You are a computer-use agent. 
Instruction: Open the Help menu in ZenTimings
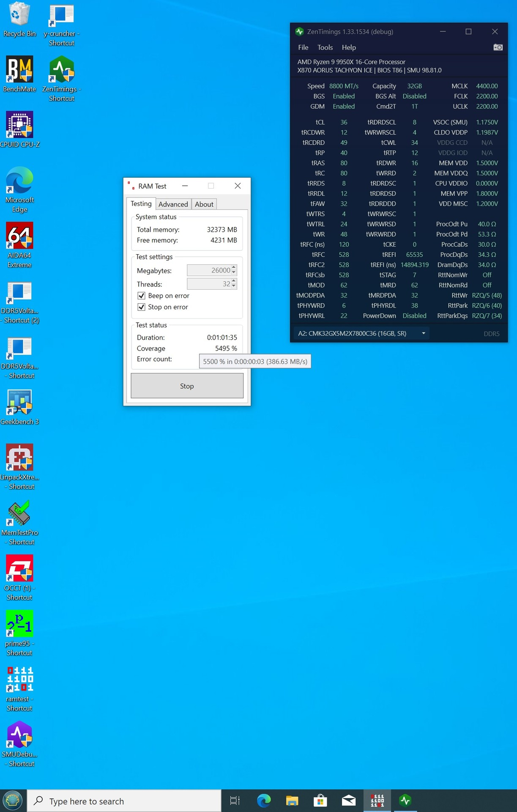tap(349, 47)
